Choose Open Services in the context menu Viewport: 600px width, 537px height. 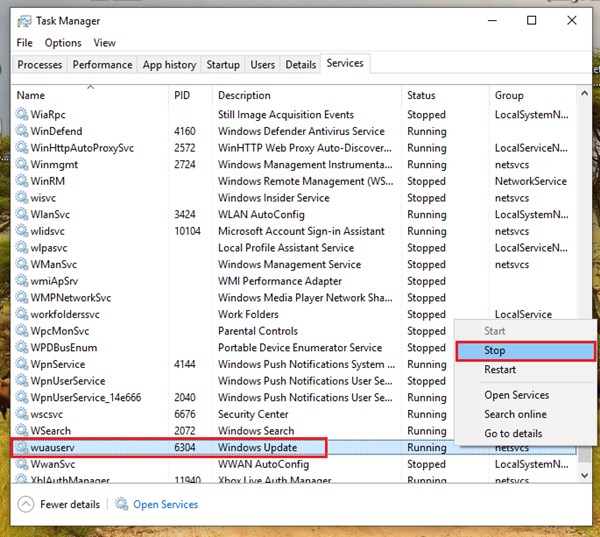(526, 395)
